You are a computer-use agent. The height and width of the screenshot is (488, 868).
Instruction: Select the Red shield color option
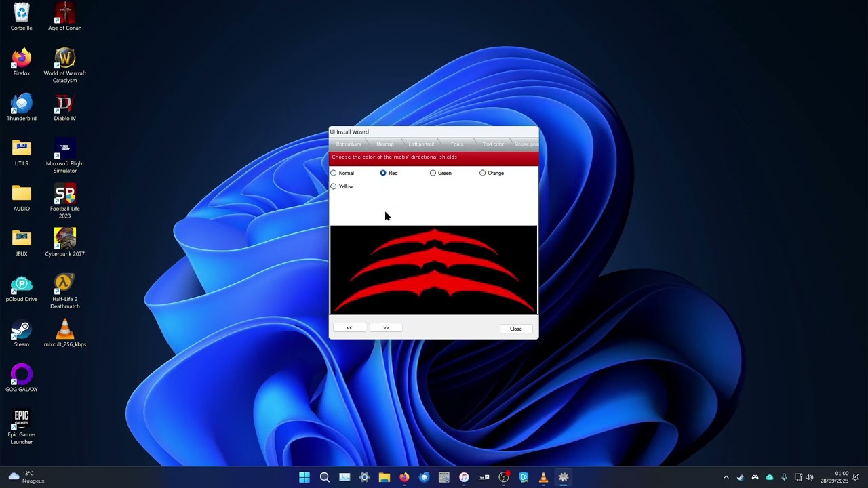pyautogui.click(x=389, y=173)
